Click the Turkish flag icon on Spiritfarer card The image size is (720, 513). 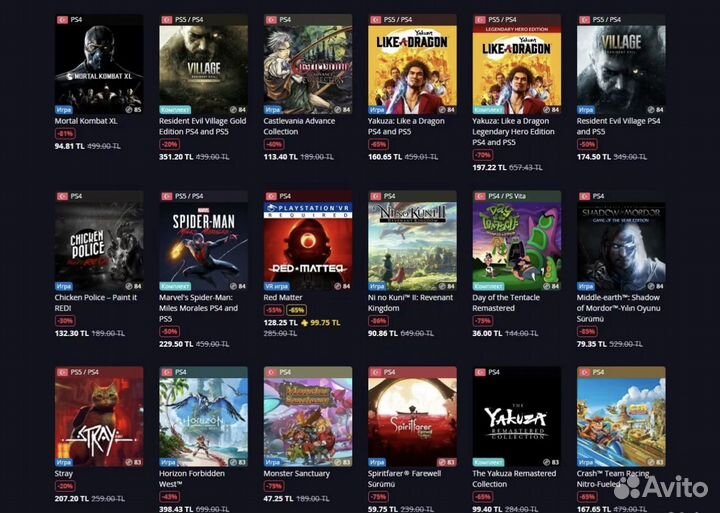click(x=376, y=372)
